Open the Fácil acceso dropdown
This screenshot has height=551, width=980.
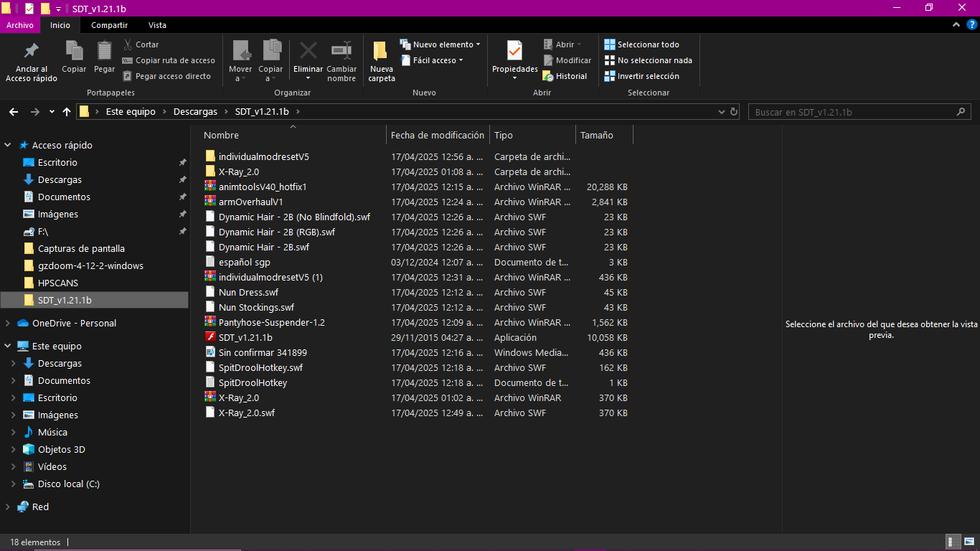coord(432,60)
